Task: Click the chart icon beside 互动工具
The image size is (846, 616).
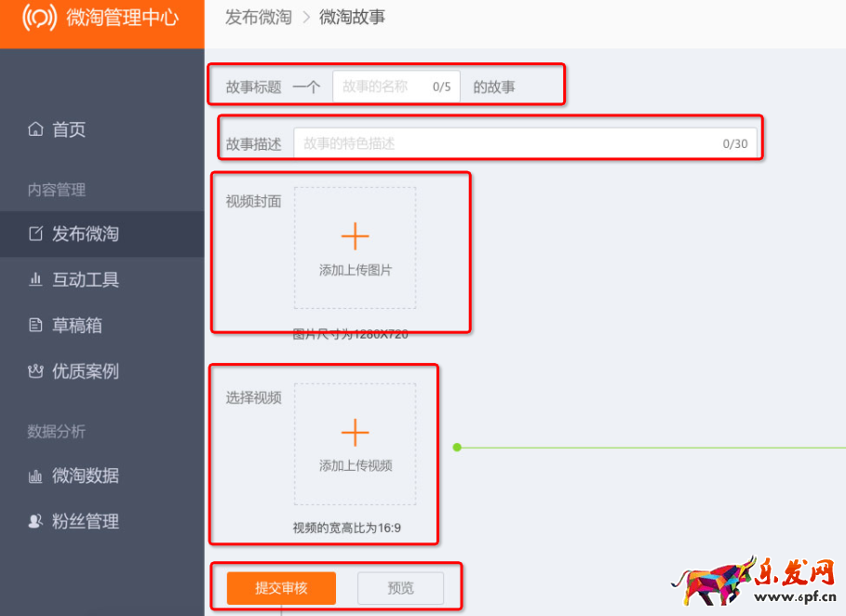Action: 34,280
